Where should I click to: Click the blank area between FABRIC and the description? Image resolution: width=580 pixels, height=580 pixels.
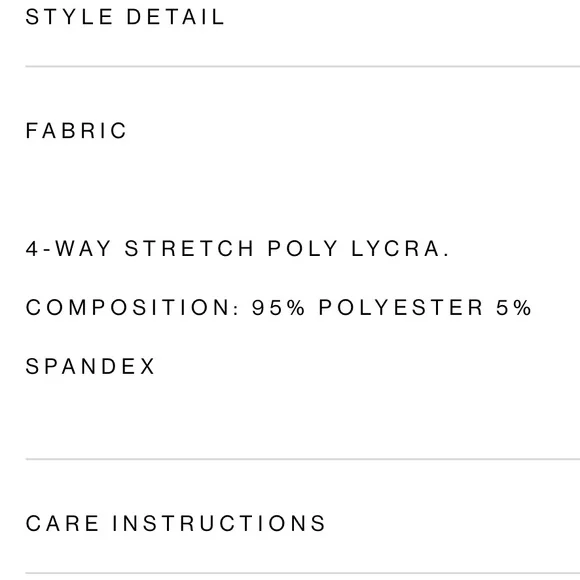[303, 189]
